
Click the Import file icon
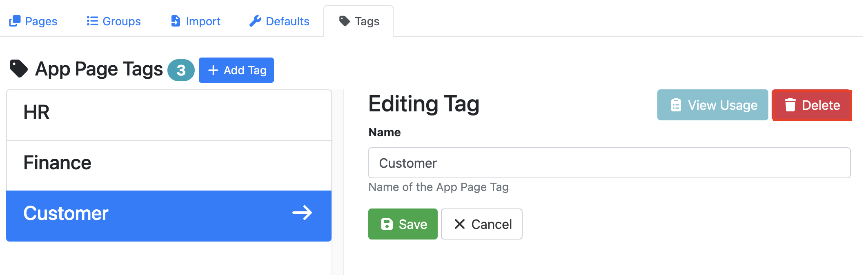176,21
